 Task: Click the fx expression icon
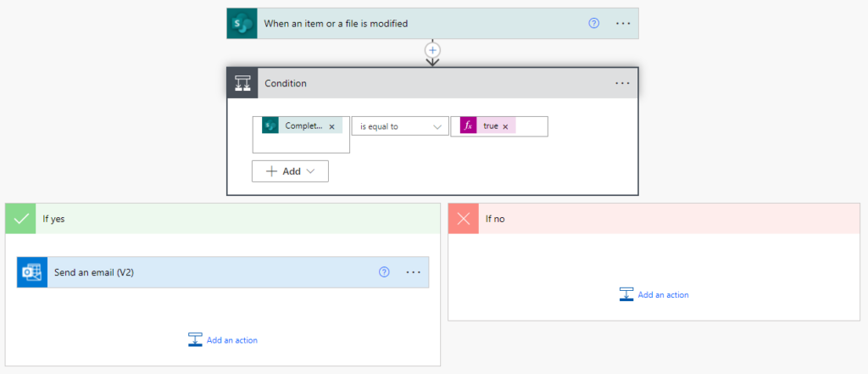coord(468,126)
